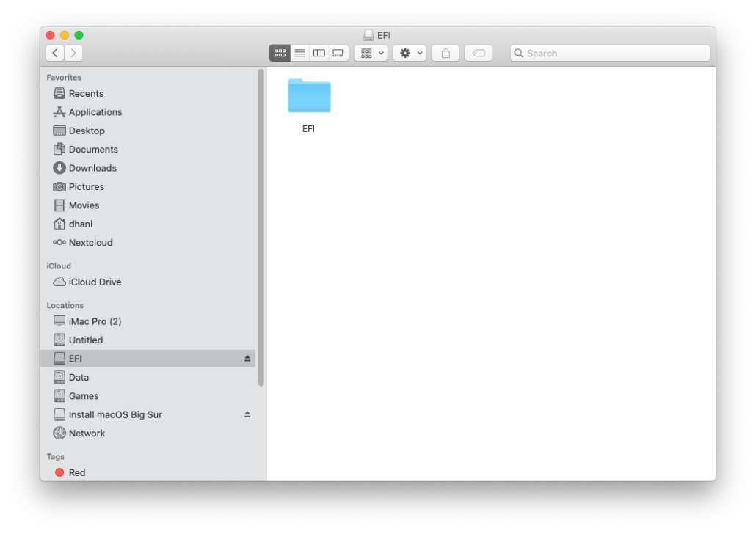
Task: Eject the EFI volume
Action: [247, 359]
